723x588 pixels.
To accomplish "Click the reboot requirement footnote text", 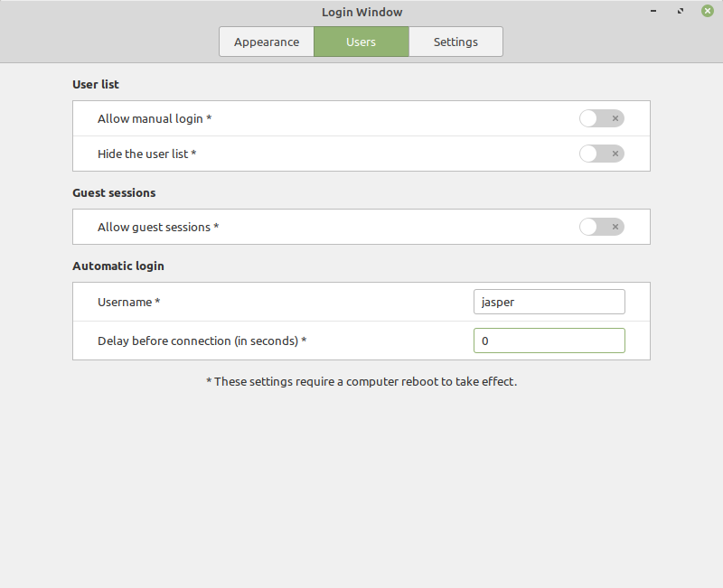I will pyautogui.click(x=361, y=381).
